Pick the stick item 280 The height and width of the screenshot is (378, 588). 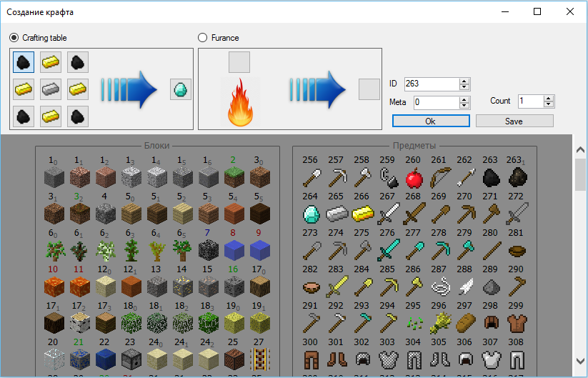pyautogui.click(x=492, y=250)
